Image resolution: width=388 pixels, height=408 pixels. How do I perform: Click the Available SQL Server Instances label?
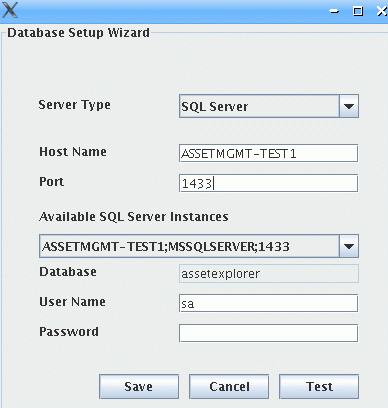coord(134,217)
